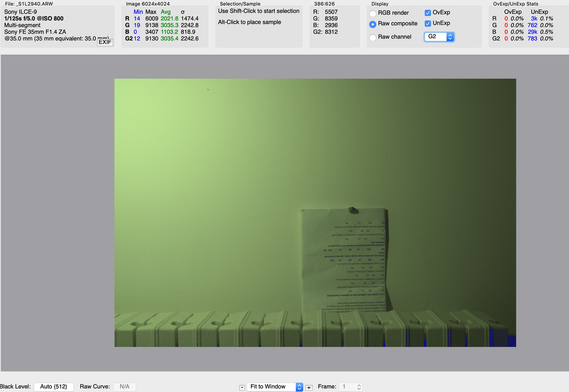This screenshot has width=569, height=392.
Task: Click the sample R value 5507
Action: (x=331, y=12)
